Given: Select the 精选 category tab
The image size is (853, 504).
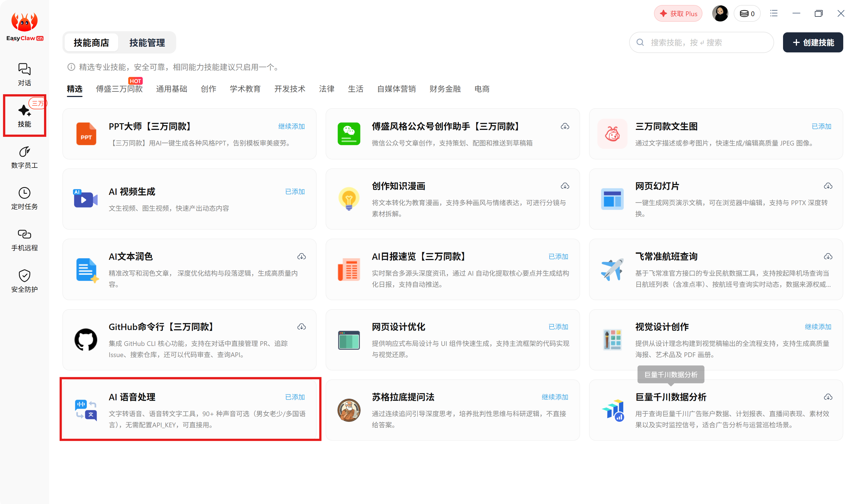Looking at the screenshot, I should pyautogui.click(x=75, y=89).
